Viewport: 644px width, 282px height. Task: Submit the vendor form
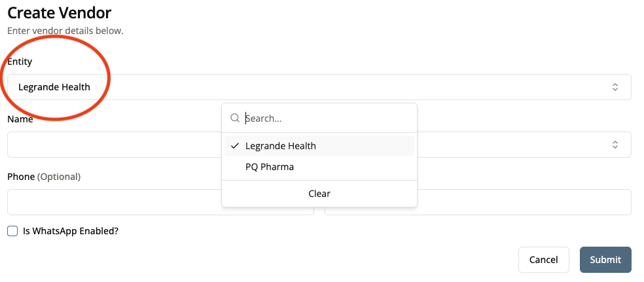click(605, 260)
